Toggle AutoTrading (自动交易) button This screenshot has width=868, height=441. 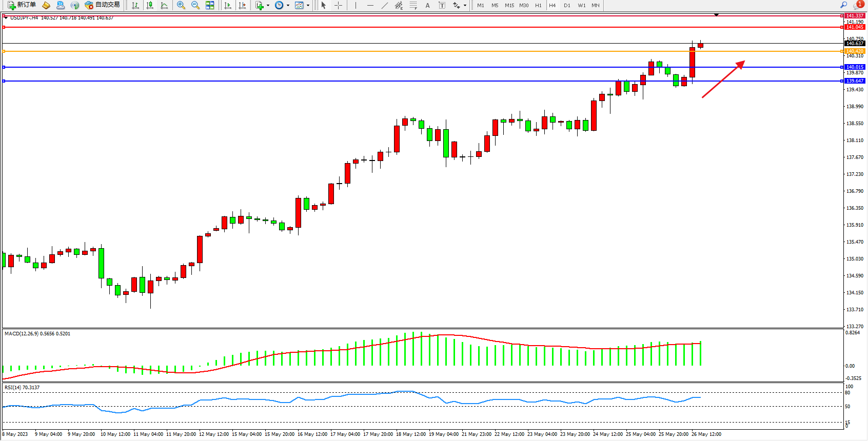pyautogui.click(x=102, y=5)
